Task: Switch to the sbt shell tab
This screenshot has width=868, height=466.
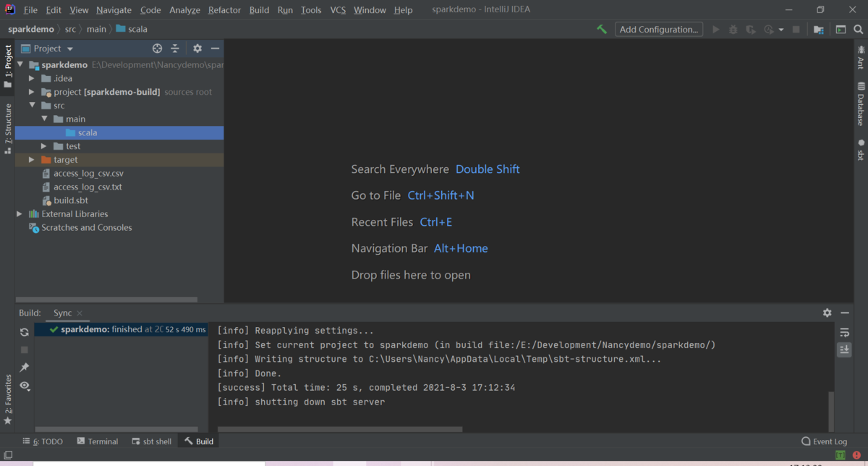Action: 151,441
